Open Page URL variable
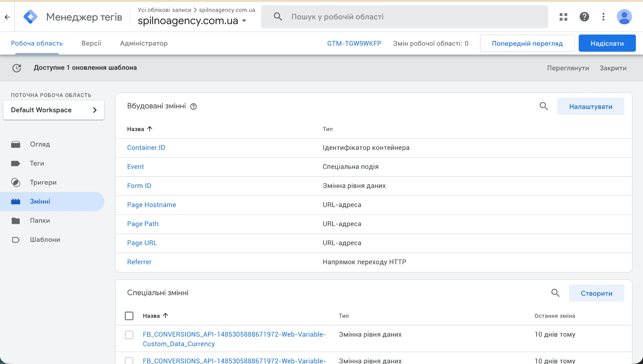The image size is (643, 364). [x=142, y=243]
